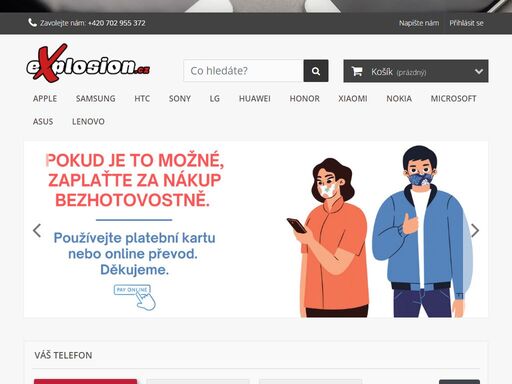The image size is (512, 384).
Task: Expand the Košík cart dropdown chevron
Action: [479, 71]
